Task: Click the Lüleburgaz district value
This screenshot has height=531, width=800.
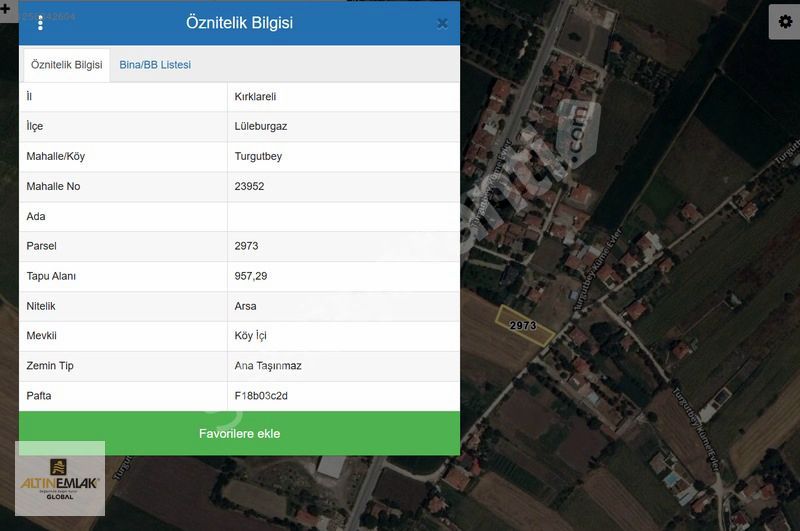Action: pos(260,127)
